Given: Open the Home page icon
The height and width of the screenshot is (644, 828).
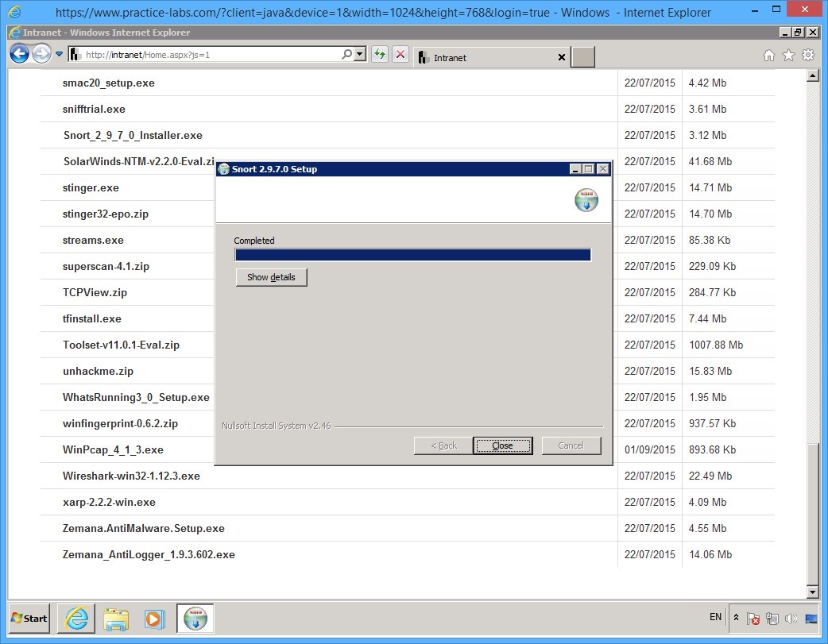Looking at the screenshot, I should point(768,56).
